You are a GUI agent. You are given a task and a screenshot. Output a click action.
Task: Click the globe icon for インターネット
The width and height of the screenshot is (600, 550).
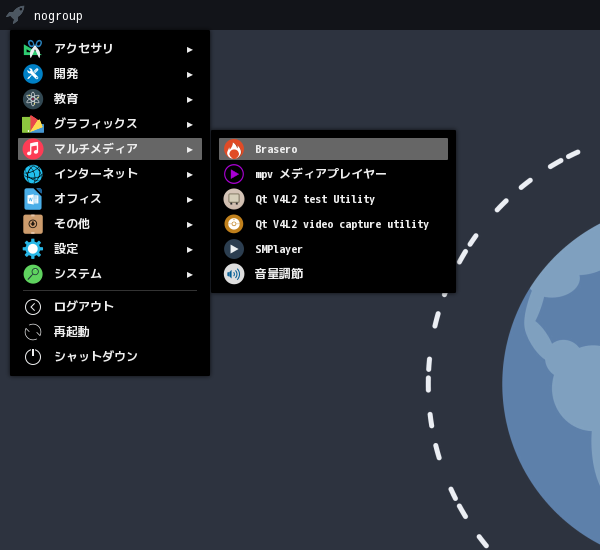point(33,174)
